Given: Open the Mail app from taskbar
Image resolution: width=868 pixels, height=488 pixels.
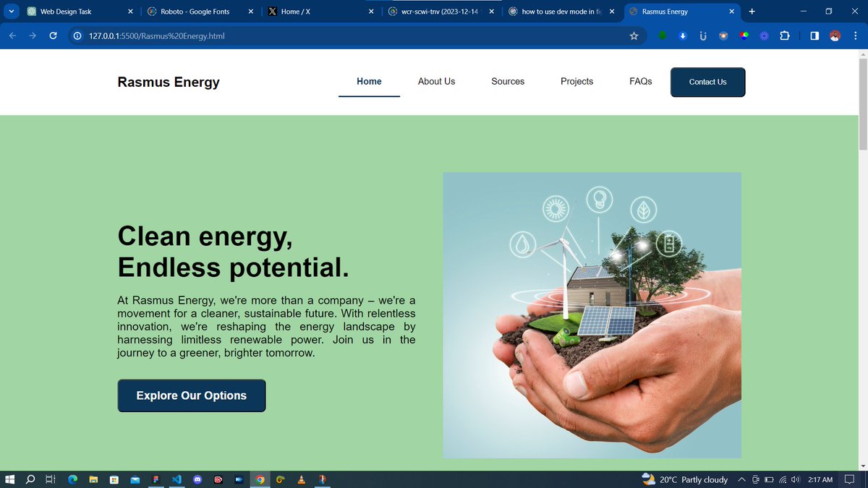Looking at the screenshot, I should pos(135,479).
